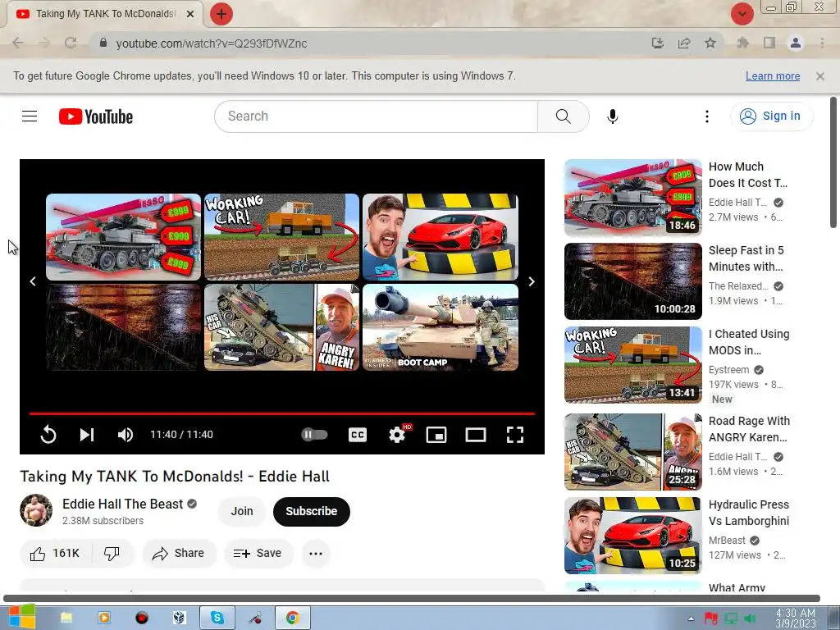Show next end-screen suggestions

click(x=532, y=282)
